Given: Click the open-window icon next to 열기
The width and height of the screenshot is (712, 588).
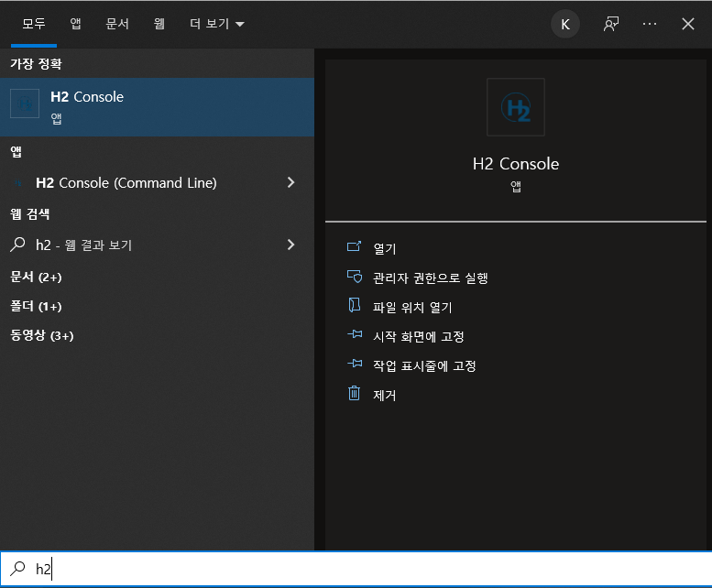Looking at the screenshot, I should pos(355,246).
